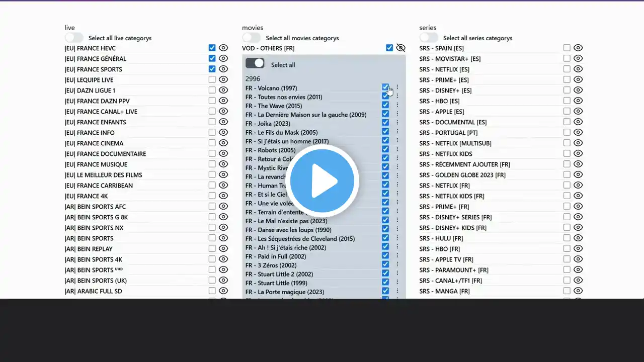Click eye icon for |EU| FRANCE 4K
The width and height of the screenshot is (644, 362).
pyautogui.click(x=223, y=196)
